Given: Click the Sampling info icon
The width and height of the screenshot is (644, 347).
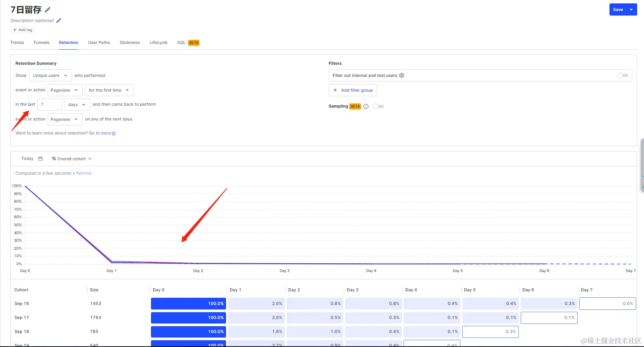Looking at the screenshot, I should (x=366, y=106).
